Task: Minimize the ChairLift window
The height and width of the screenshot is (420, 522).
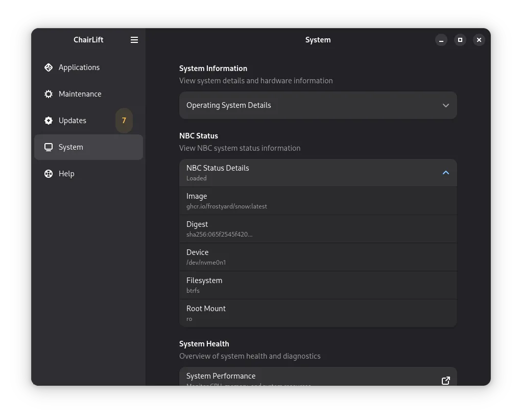Action: (x=441, y=40)
